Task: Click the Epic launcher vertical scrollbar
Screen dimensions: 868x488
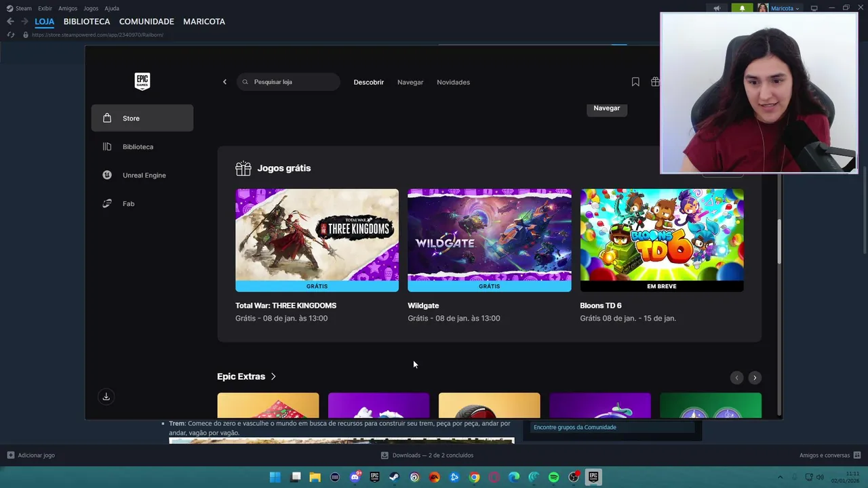Action: [x=779, y=241]
